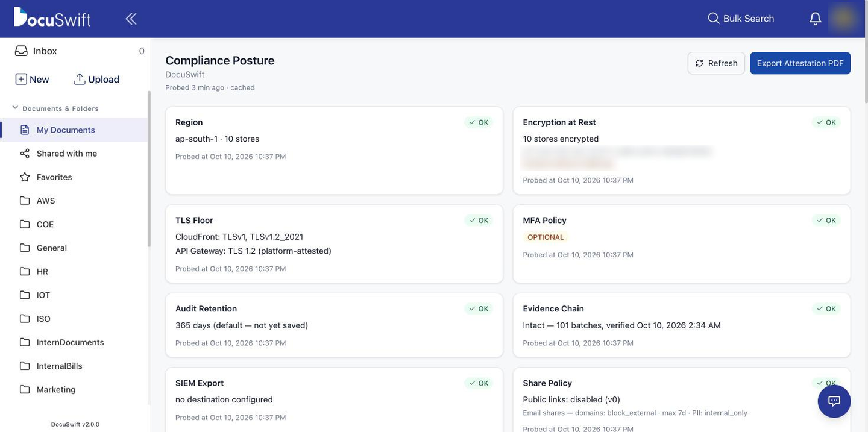Select My Documents
The height and width of the screenshot is (432, 868).
[74, 130]
